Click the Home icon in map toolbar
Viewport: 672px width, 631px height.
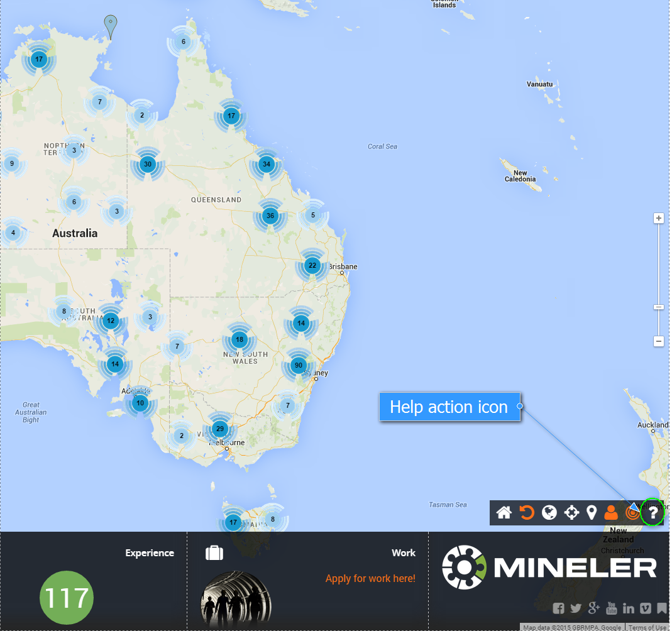click(x=504, y=513)
